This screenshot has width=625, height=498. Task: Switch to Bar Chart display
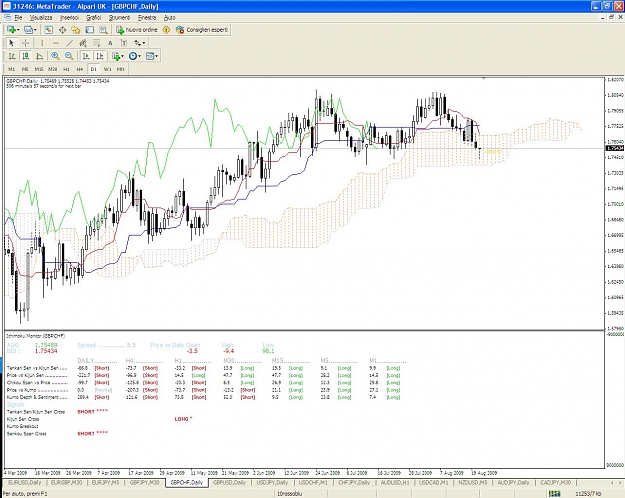[x=12, y=56]
